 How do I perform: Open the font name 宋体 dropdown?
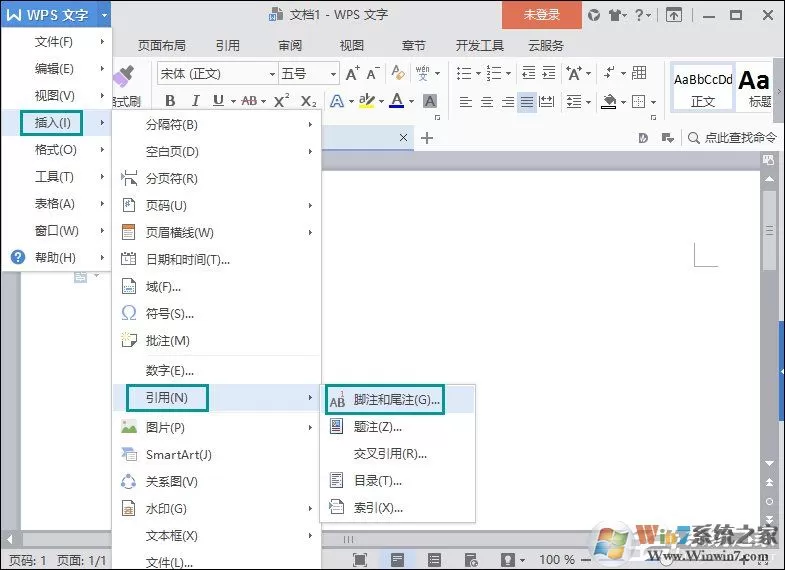[272, 74]
